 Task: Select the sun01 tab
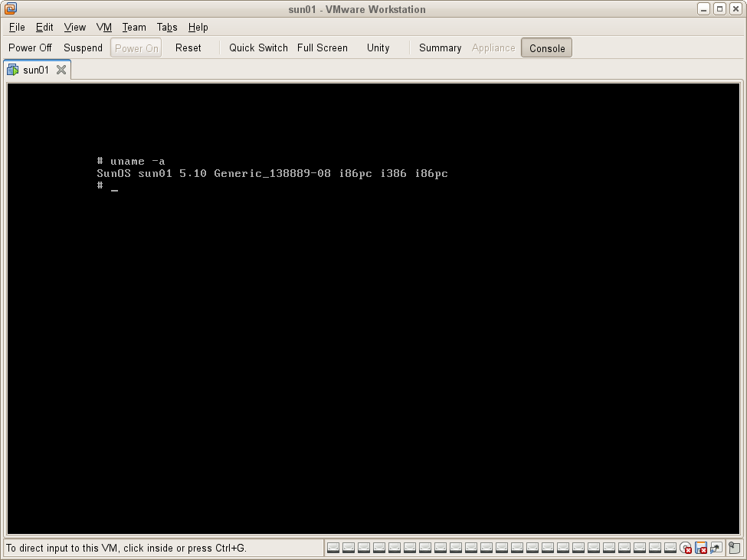pyautogui.click(x=35, y=70)
